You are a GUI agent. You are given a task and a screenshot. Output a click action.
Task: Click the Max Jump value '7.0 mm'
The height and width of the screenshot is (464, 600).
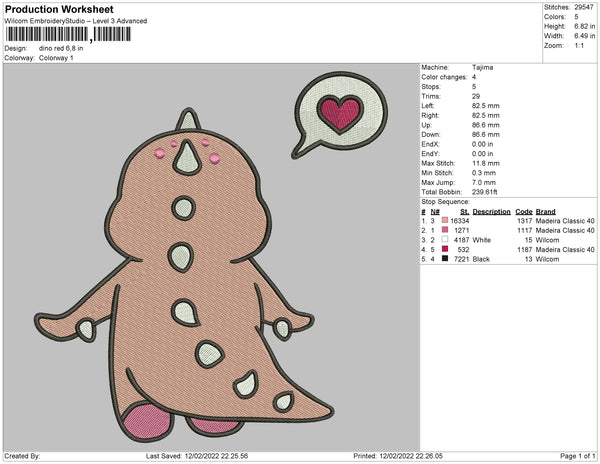(484, 182)
